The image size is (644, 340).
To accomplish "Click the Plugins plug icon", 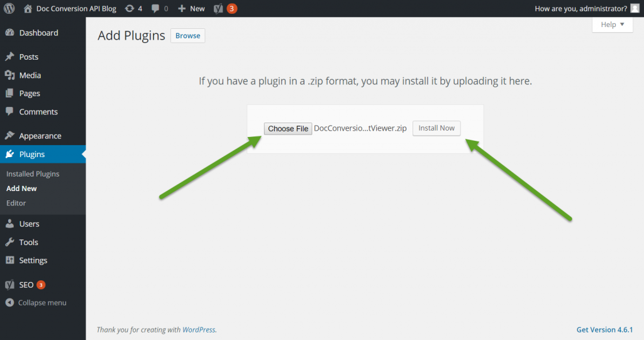I will 10,153.
